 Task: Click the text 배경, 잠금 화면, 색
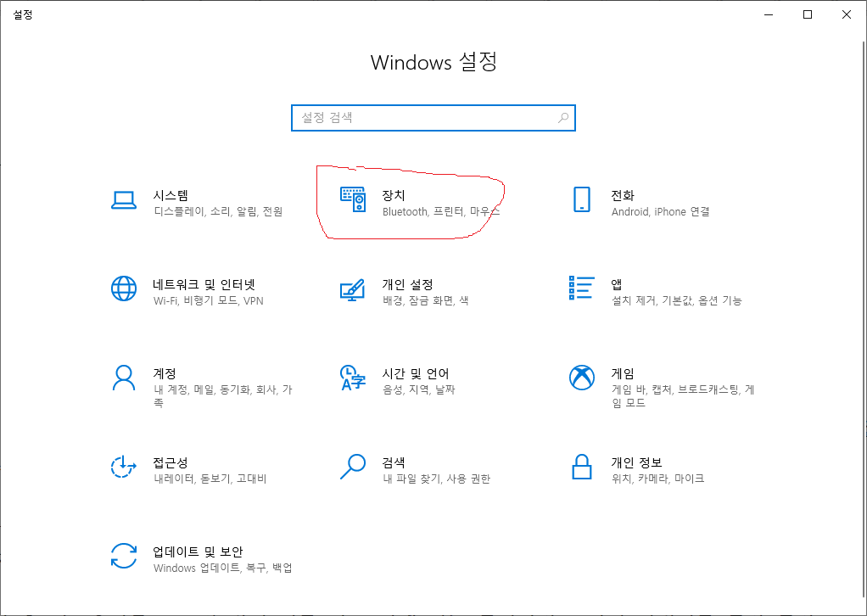pyautogui.click(x=426, y=301)
